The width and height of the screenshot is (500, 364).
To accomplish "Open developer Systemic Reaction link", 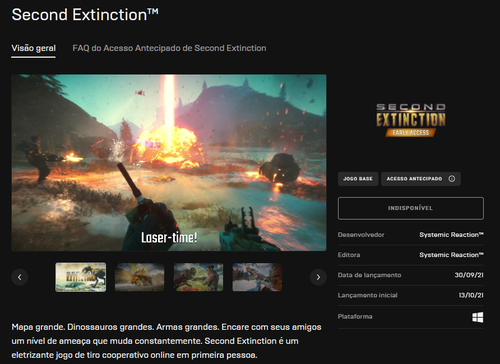I will click(451, 235).
